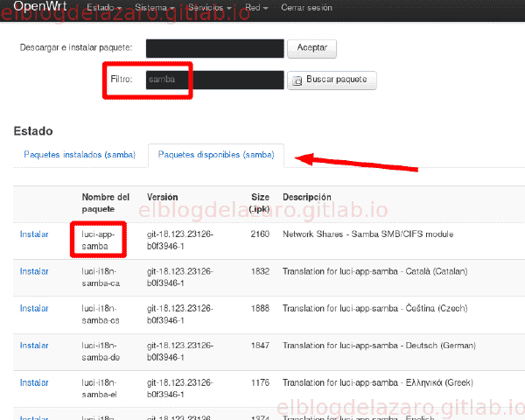
Task: Click the Aceptar button
Action: coord(311,49)
